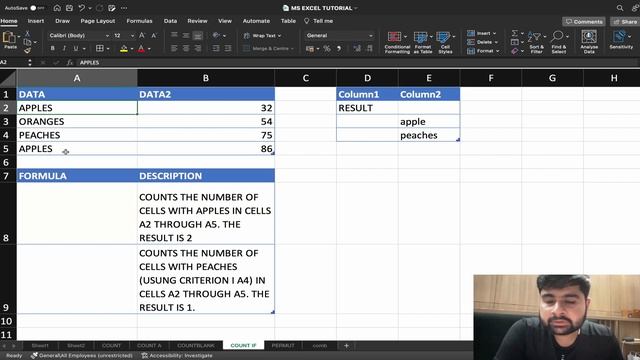Open the Undo history dropdown arrow
Image resolution: width=640 pixels, height=360 pixels.
(90, 8)
